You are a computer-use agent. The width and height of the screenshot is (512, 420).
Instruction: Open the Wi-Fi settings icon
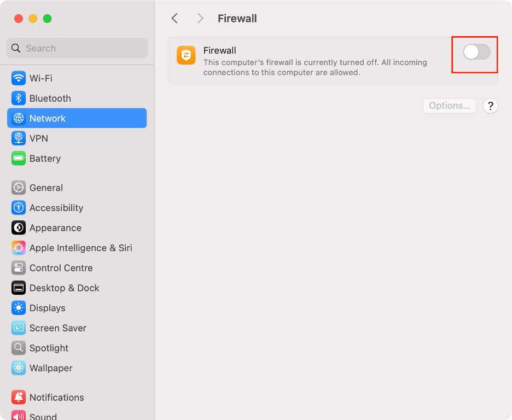point(18,78)
